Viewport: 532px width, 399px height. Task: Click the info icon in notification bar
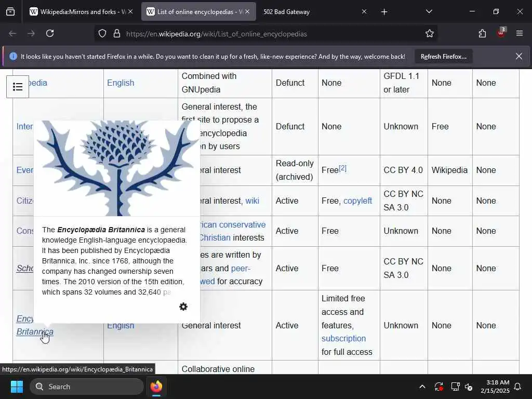click(x=13, y=56)
